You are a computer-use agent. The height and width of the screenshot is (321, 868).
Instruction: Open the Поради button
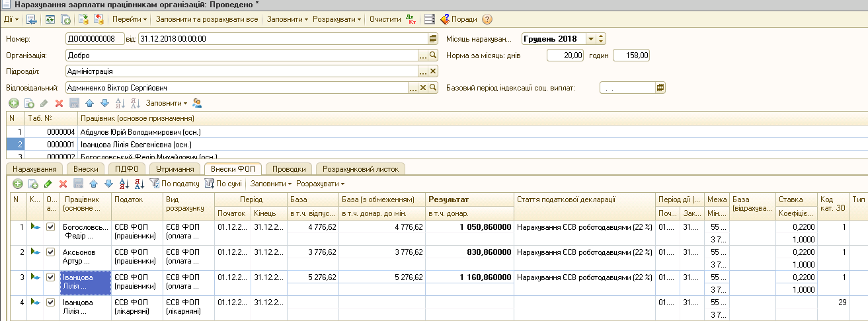click(x=459, y=19)
